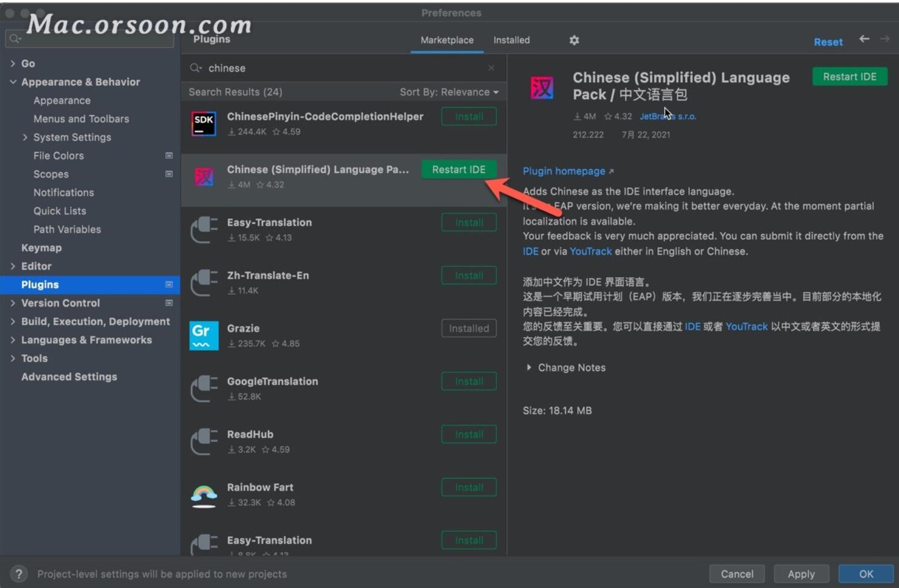Install the ReadHub plugin
This screenshot has height=588, width=899.
(469, 435)
